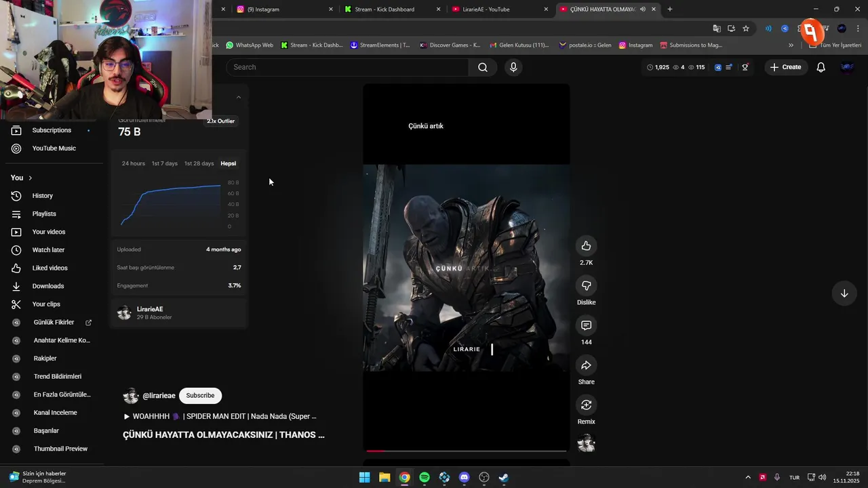The width and height of the screenshot is (868, 488).
Task: Remix this Short
Action: [x=586, y=405]
